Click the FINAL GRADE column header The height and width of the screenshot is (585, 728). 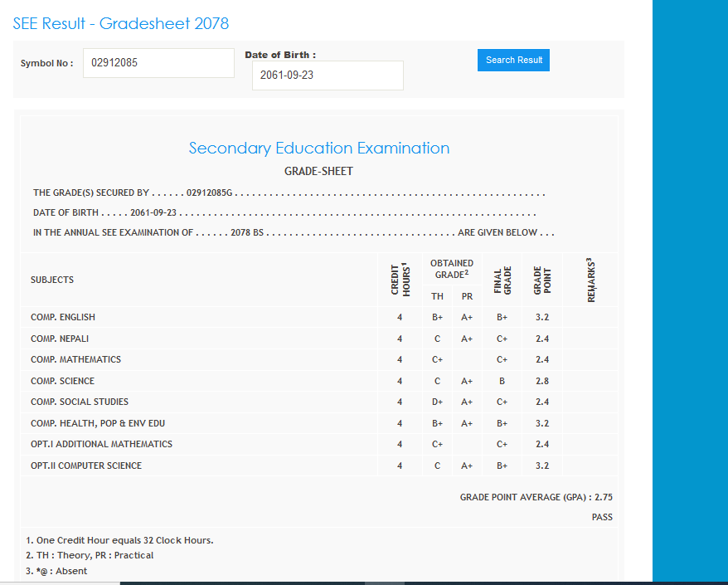coord(502,280)
